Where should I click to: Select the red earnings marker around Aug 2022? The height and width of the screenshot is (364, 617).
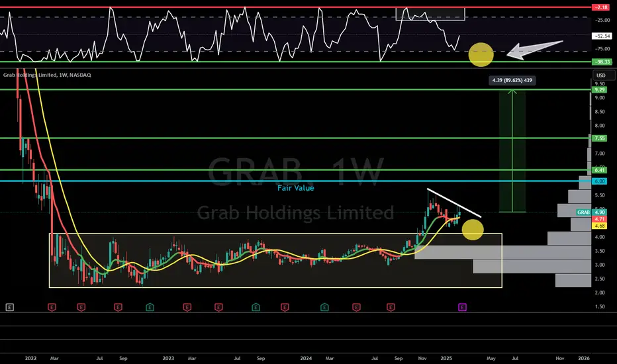point(118,307)
